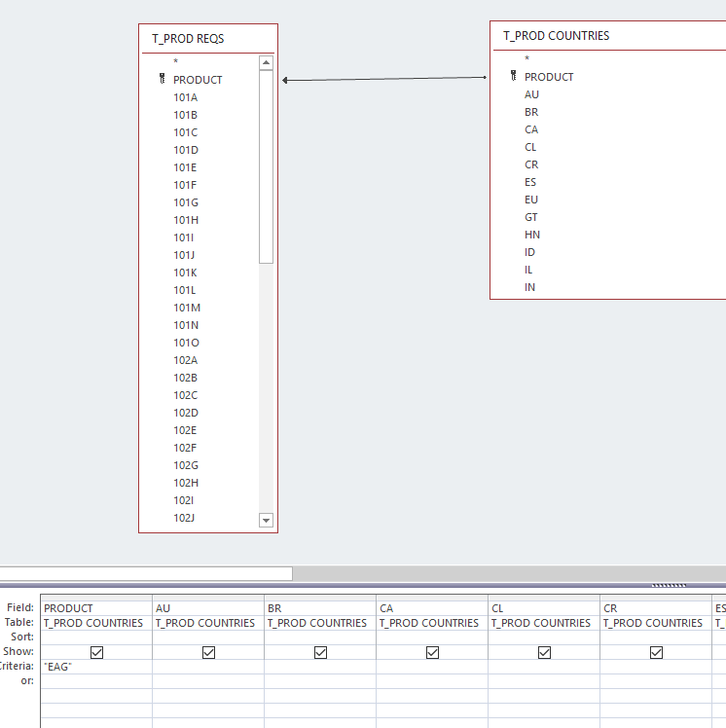Viewport: 726px width, 728px height.
Task: Select HN field in T_PROD COUNTRIES list
Action: click(532, 235)
